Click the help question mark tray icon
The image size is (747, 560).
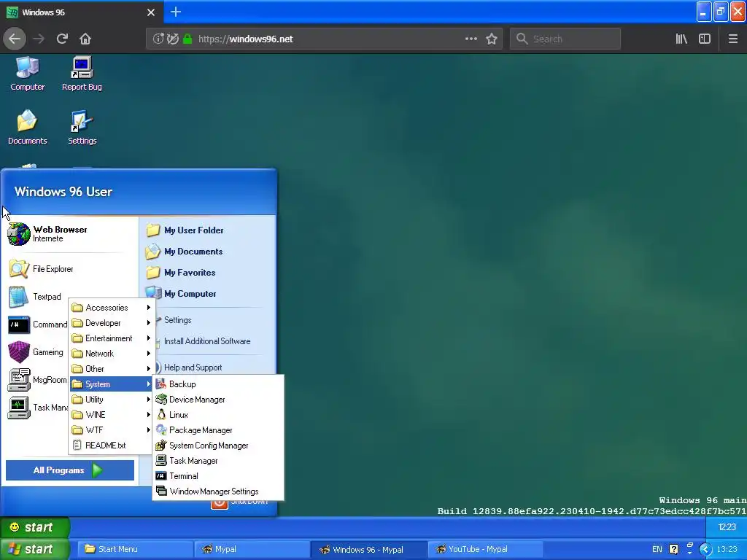(x=673, y=550)
